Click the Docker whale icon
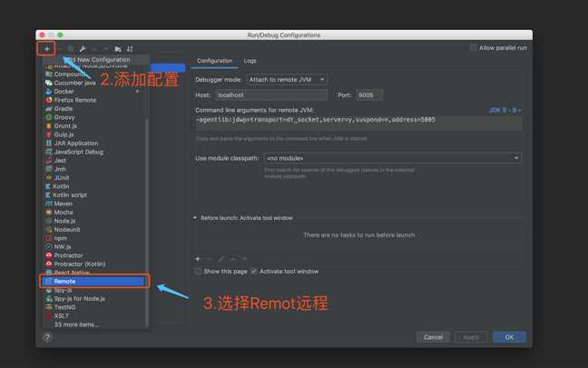This screenshot has height=368, width=588. point(49,91)
